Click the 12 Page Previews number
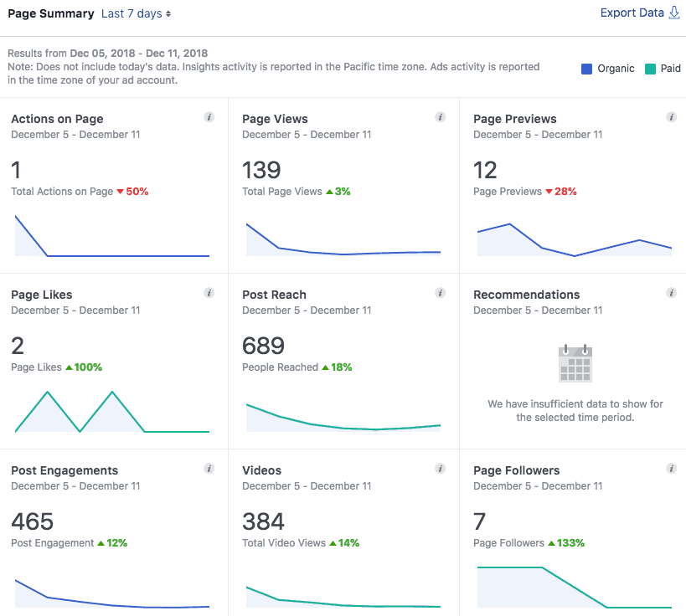686x616 pixels. [x=485, y=170]
